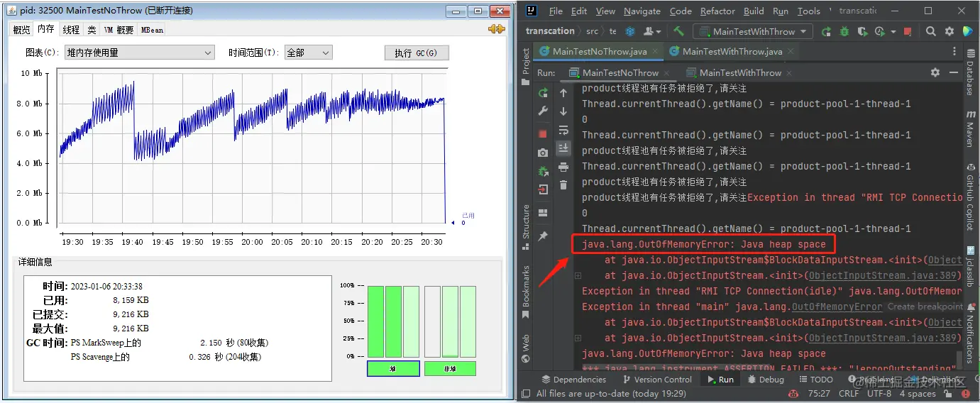This screenshot has width=980, height=403.
Task: Jump up the stack trace with up arrow
Action: coord(563,92)
